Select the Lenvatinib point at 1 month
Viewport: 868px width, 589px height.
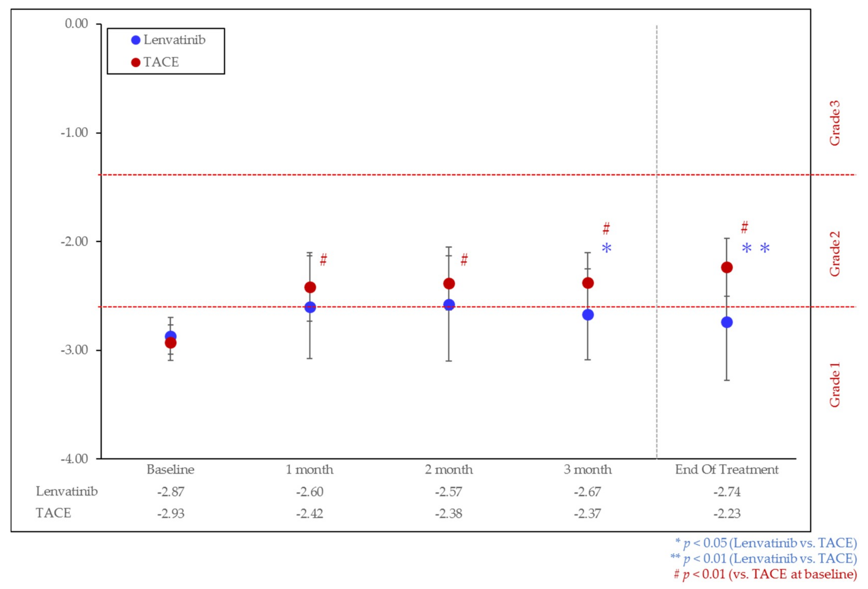tap(310, 307)
